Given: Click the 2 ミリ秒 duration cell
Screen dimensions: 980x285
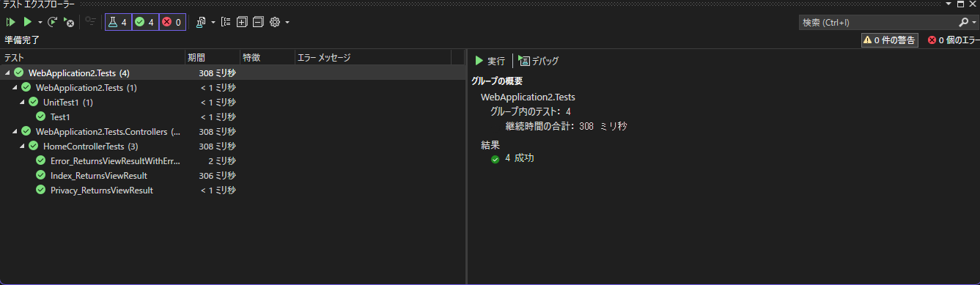Looking at the screenshot, I should click(221, 160).
